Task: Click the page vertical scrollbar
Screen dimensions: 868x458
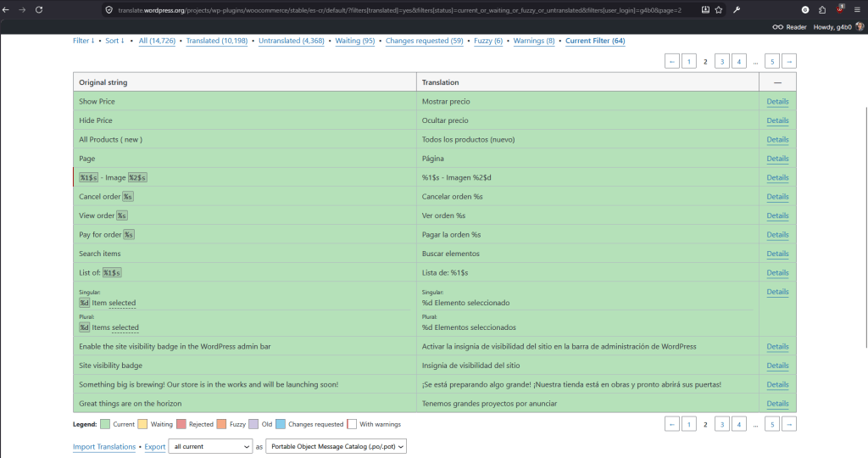Action: pyautogui.click(x=865, y=227)
